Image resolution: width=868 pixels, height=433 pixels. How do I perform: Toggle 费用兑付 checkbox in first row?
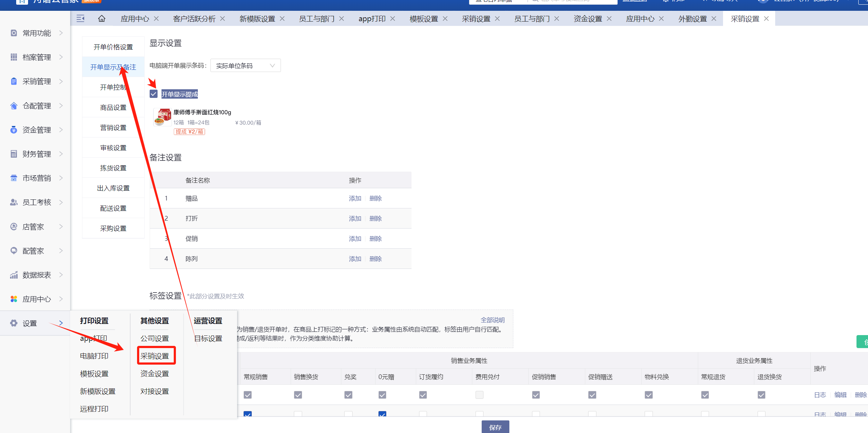pyautogui.click(x=479, y=395)
